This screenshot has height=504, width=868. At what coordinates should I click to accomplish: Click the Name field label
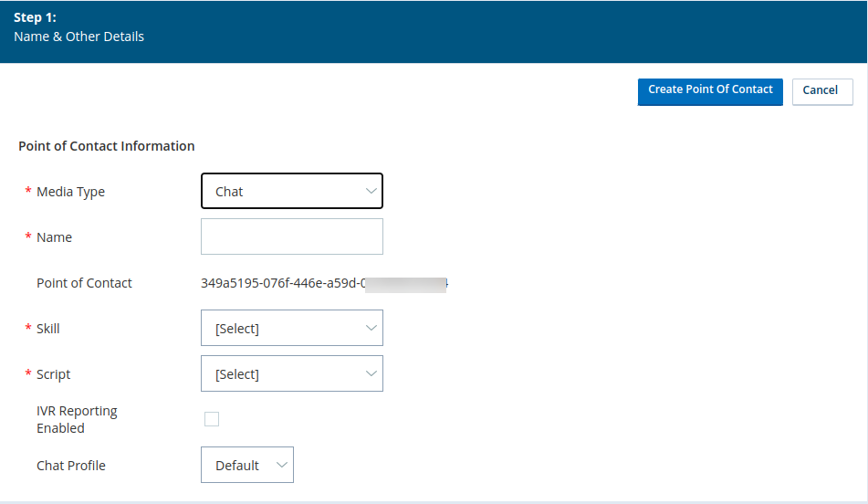pos(54,237)
